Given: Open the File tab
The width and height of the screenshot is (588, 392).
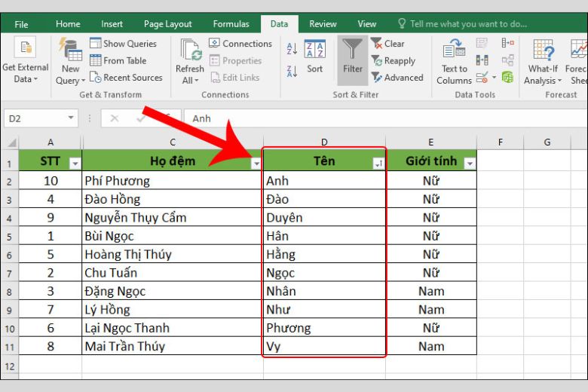Looking at the screenshot, I should tap(21, 24).
